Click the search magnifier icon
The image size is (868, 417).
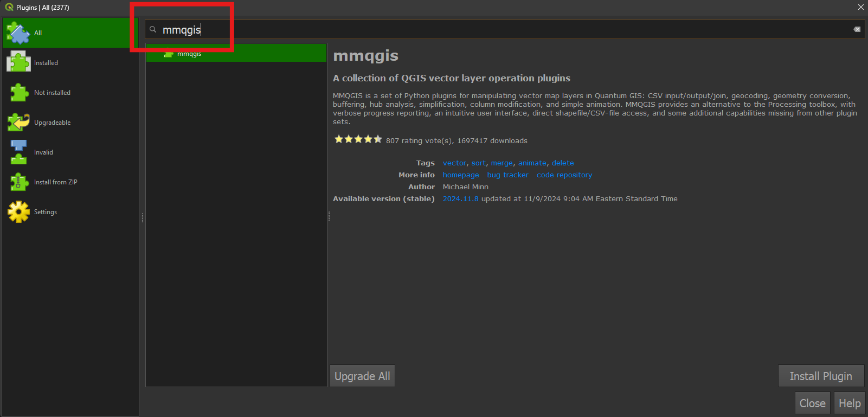(153, 29)
